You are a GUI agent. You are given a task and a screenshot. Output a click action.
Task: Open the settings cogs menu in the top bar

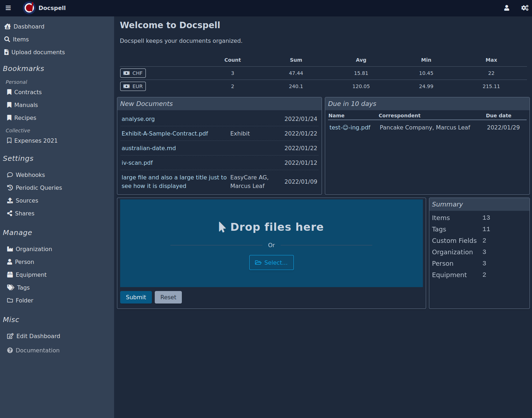coord(525,8)
